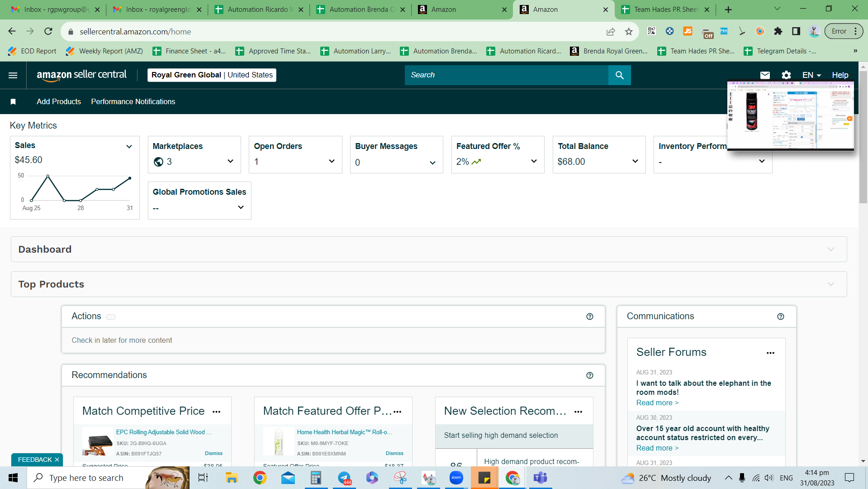Dismiss the EPC Rolling Adjustable Solid Wood recommendation
Screen dimensions: 868x489
click(213, 454)
